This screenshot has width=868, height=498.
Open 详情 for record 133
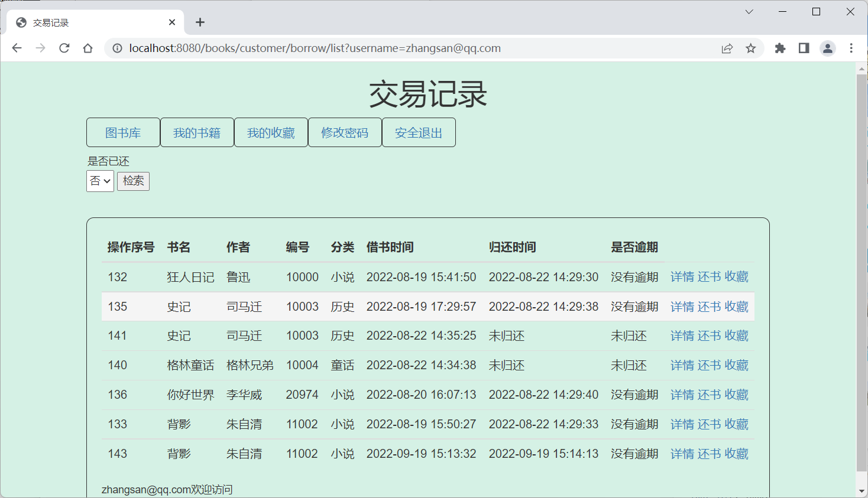pyautogui.click(x=682, y=424)
